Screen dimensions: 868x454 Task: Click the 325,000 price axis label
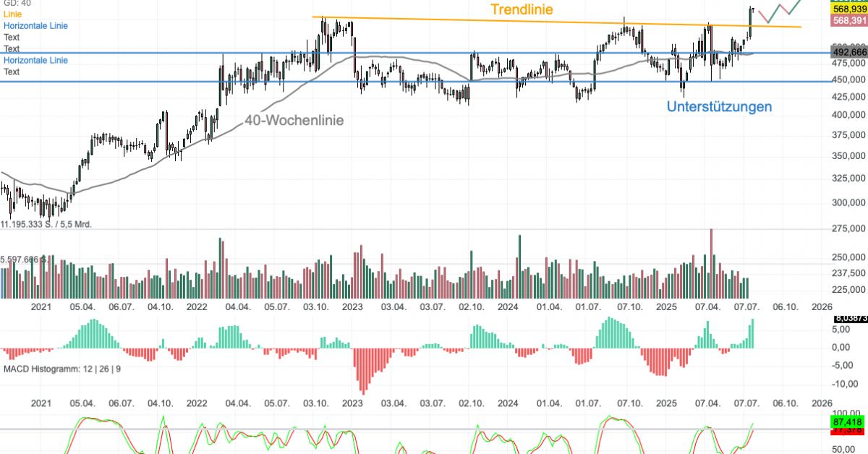[848, 178]
